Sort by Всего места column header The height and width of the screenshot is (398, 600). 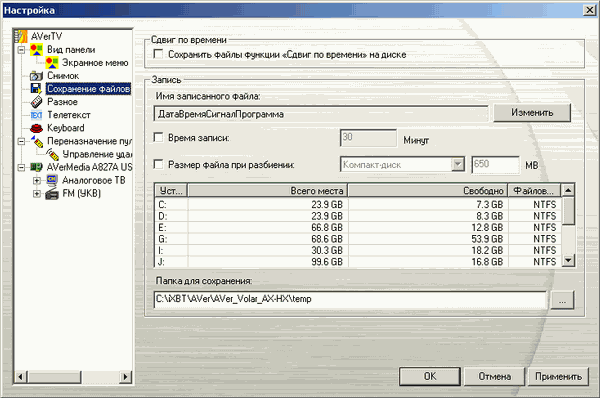tap(267, 190)
